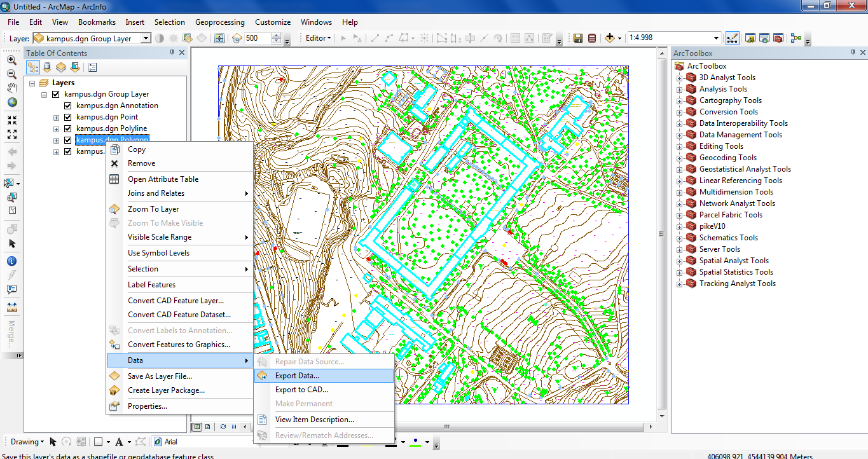Screen dimensions: 868x459
Task: Click the Full Extent globe icon
Action: (11, 102)
